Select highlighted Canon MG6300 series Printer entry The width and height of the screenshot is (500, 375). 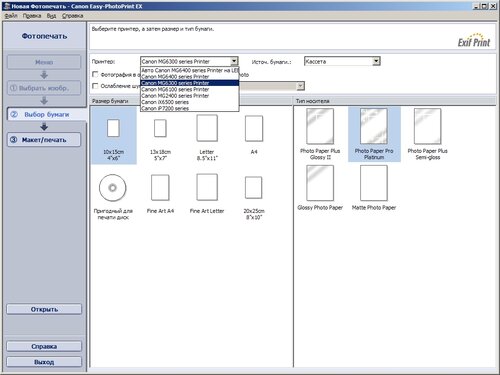(190, 83)
